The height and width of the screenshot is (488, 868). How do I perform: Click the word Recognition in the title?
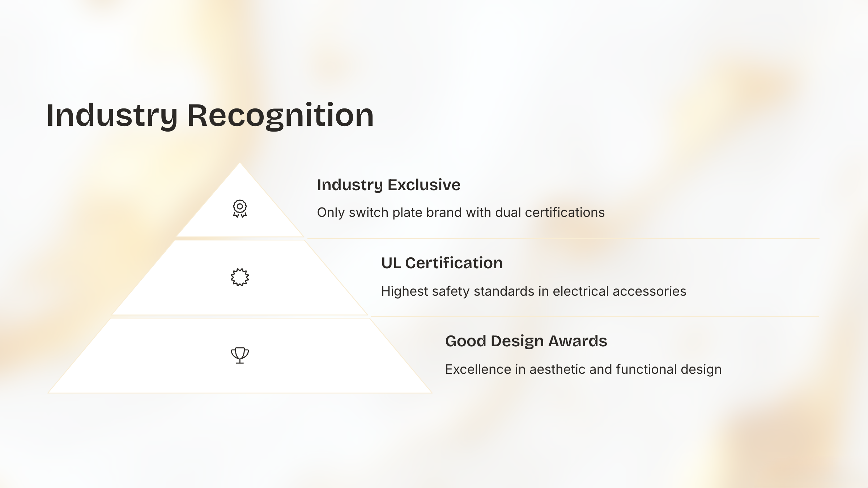pos(281,116)
